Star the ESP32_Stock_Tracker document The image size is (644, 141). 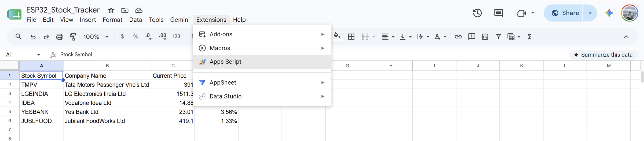click(111, 10)
